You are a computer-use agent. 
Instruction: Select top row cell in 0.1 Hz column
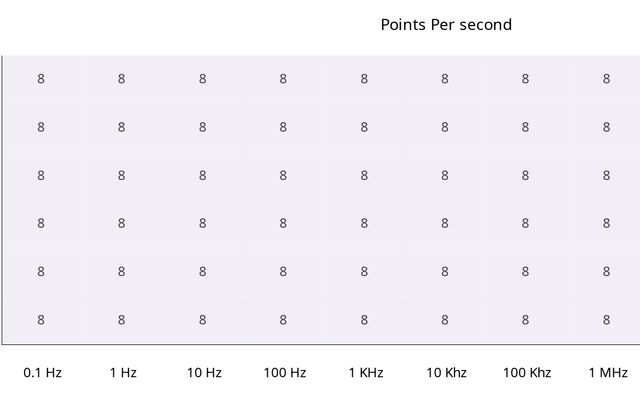point(41,79)
